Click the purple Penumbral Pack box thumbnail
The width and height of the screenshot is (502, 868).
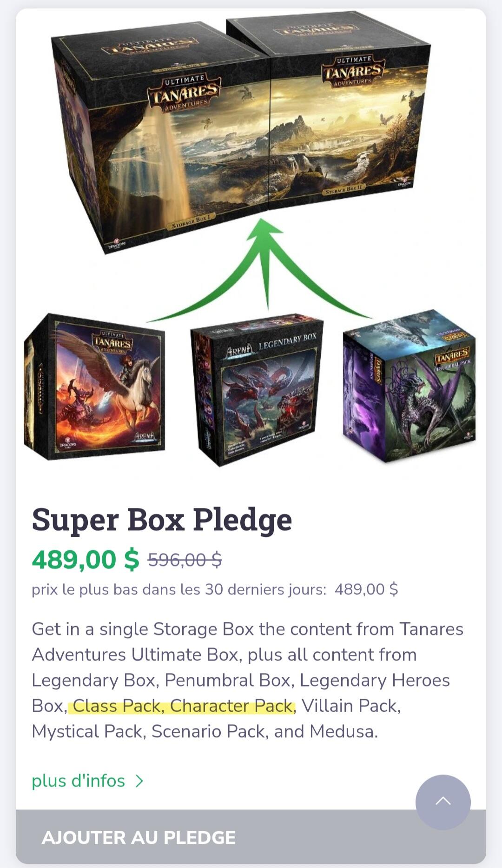(x=409, y=386)
